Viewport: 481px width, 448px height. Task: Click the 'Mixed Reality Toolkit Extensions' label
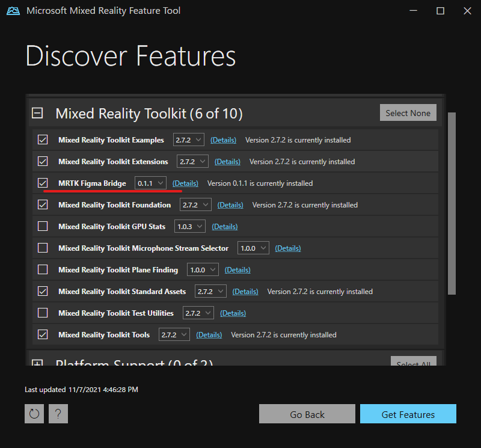tap(113, 162)
